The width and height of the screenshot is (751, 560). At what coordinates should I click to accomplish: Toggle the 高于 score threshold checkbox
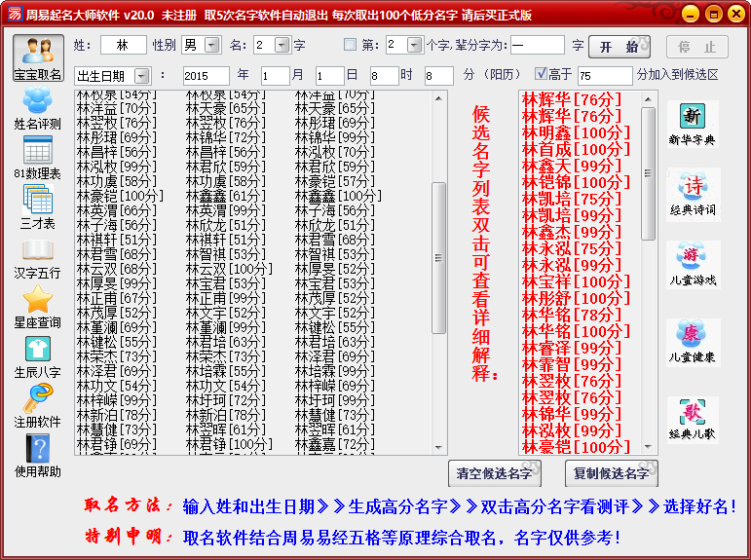[542, 74]
